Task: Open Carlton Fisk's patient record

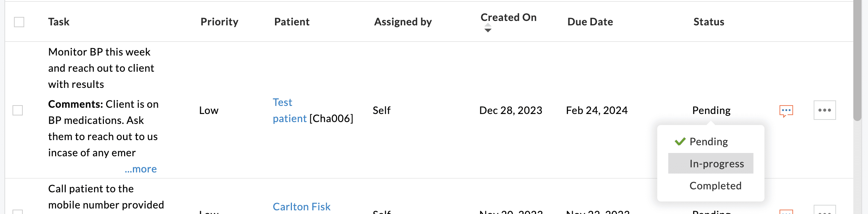Action: (301, 207)
